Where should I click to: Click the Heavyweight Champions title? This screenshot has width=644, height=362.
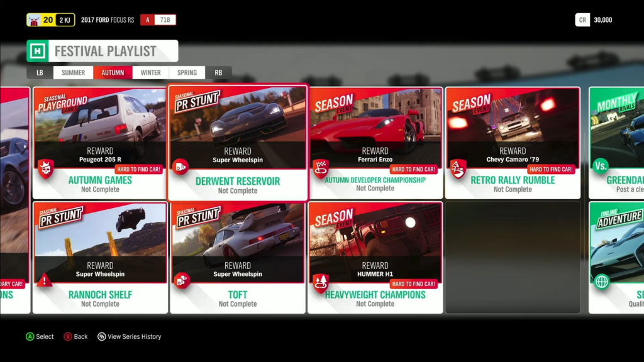375,295
